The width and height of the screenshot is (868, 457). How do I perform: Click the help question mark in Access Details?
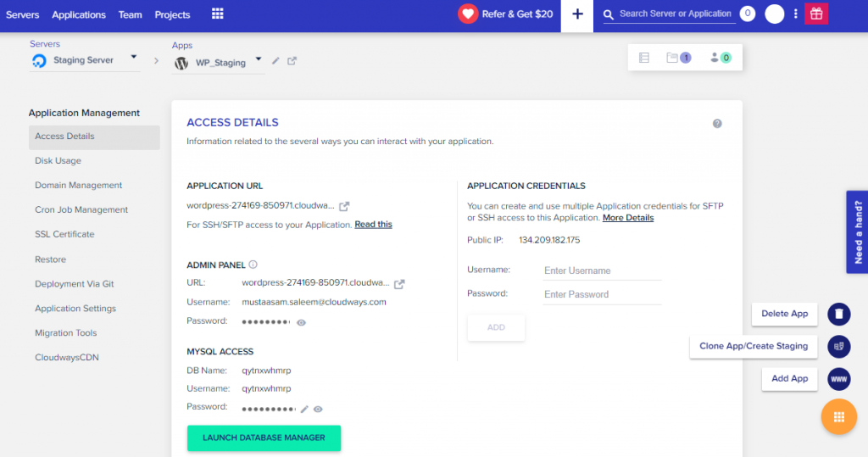coord(717,124)
